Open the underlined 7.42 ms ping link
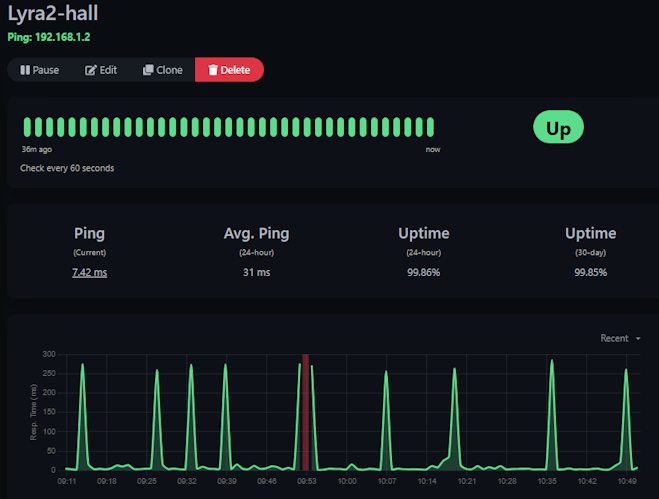This screenshot has height=499, width=659. point(89,272)
